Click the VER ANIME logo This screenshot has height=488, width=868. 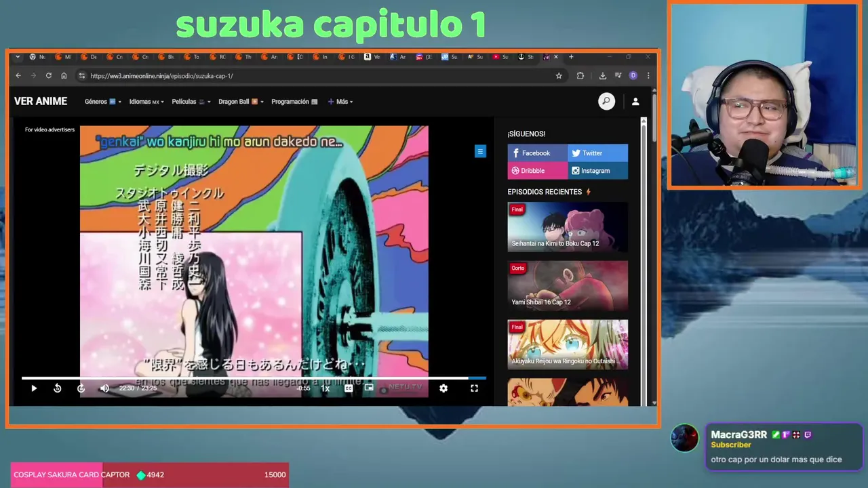click(41, 102)
